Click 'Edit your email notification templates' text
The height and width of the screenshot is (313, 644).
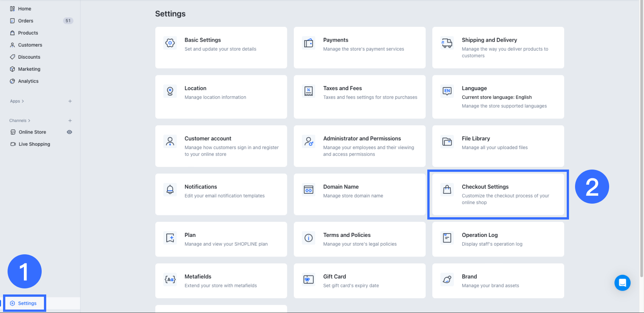(x=225, y=196)
